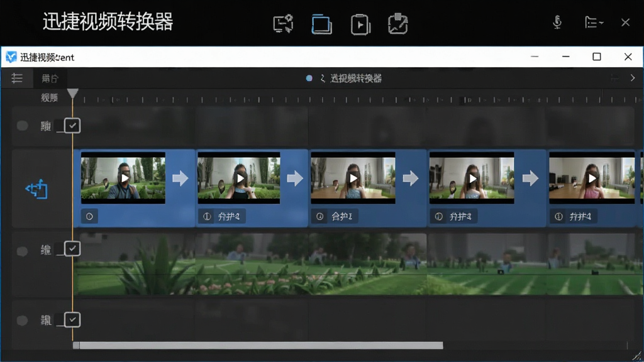Open the image edit tool in top bar
Viewport: 644px width, 362px height.
pyautogui.click(x=397, y=24)
